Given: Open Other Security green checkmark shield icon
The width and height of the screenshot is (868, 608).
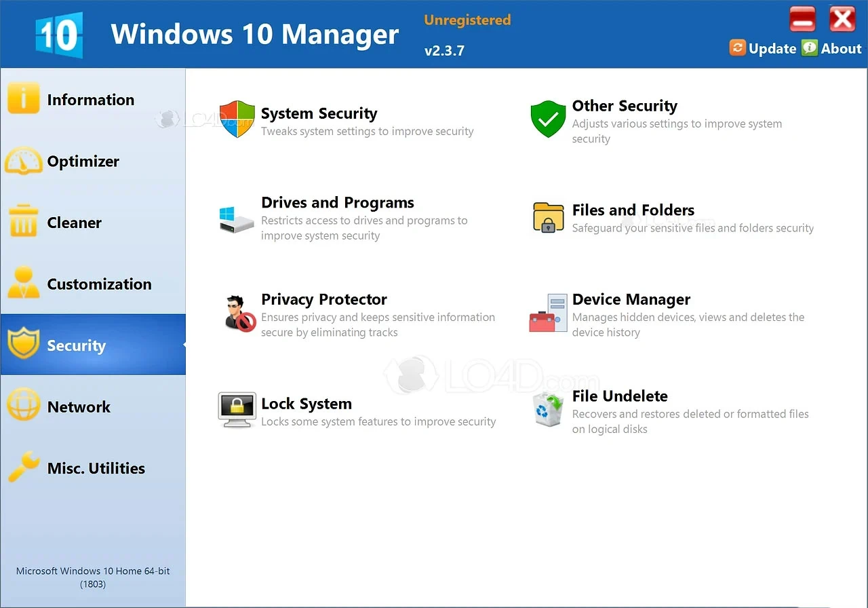Looking at the screenshot, I should point(548,119).
